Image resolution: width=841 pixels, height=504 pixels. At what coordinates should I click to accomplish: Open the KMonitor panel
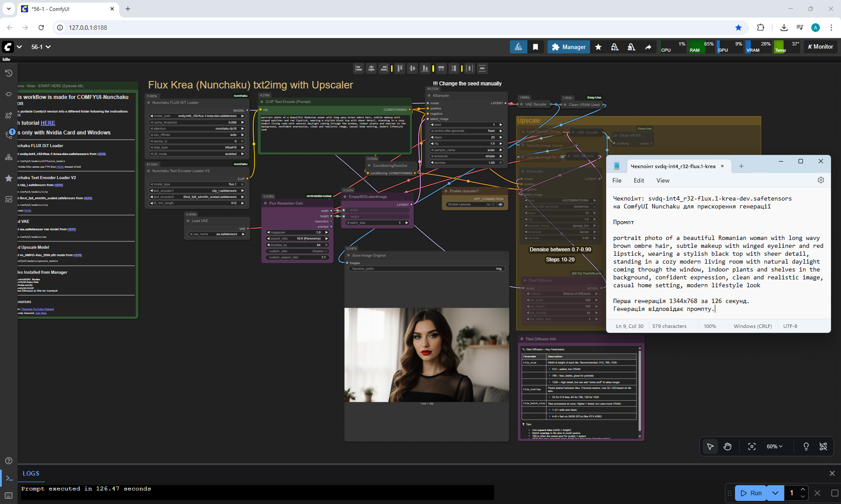(x=820, y=47)
